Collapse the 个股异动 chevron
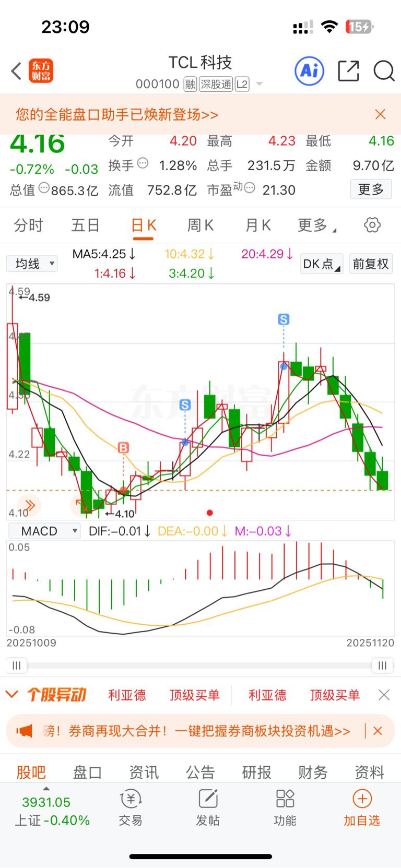The image size is (401, 868). (12, 694)
